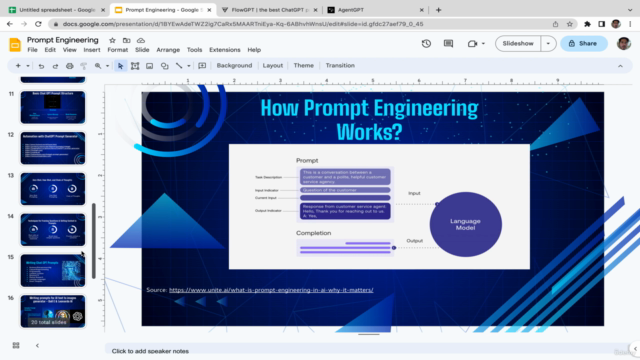640x360 pixels.
Task: Open the Arrange menu
Action: pyautogui.click(x=168, y=50)
